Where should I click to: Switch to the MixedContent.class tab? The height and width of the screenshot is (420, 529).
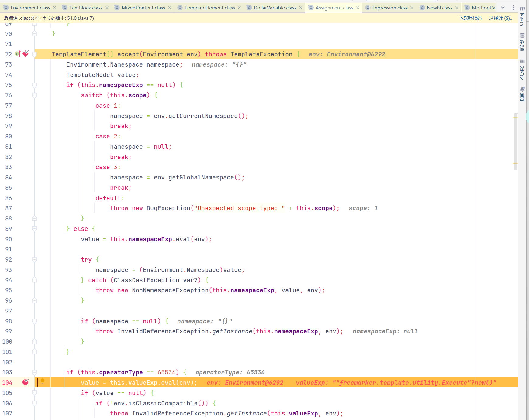tap(143, 8)
